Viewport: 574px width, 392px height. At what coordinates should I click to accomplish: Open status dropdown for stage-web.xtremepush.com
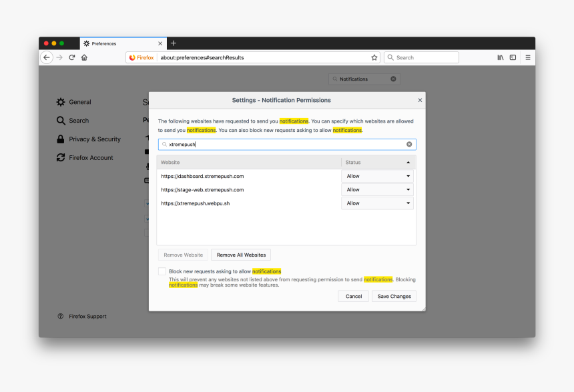(377, 189)
